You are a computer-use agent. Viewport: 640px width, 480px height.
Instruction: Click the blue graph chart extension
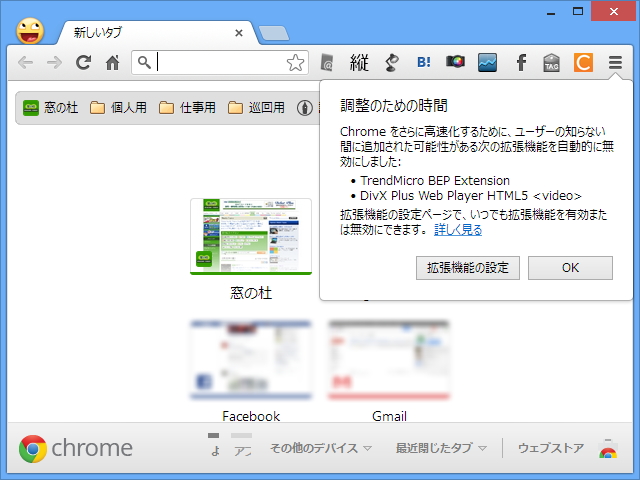point(487,62)
